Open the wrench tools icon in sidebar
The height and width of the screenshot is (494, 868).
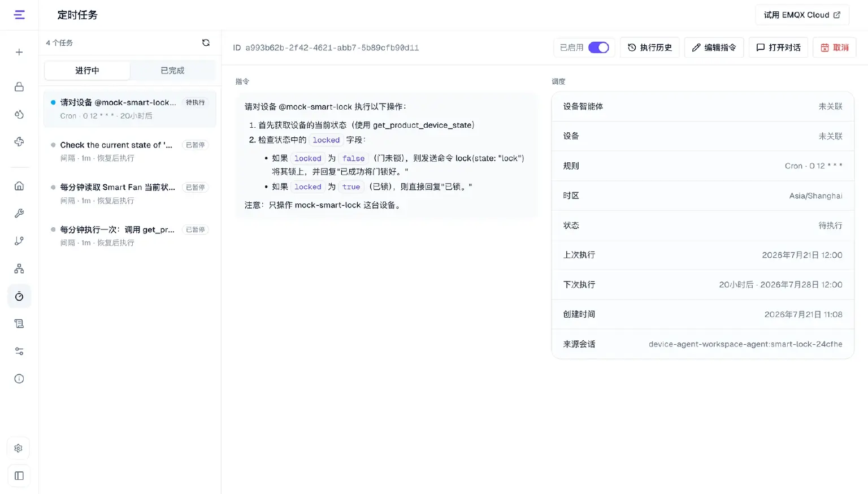click(x=19, y=213)
